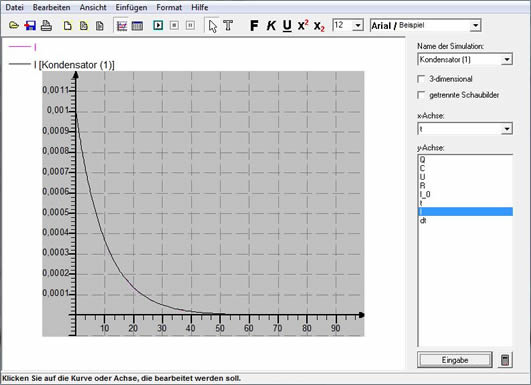Select Q in the y-Achse list
Screen dimensions: 531x385
[x=466, y=159]
